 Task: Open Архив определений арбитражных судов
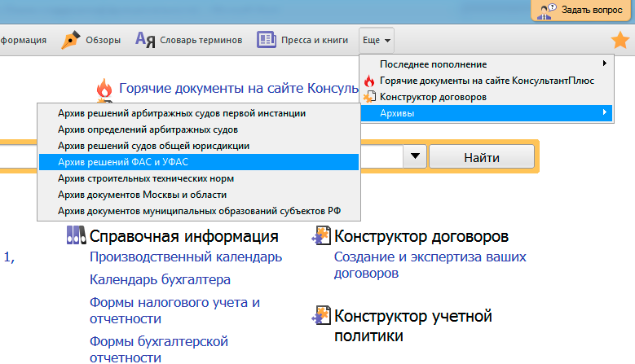pyautogui.click(x=199, y=129)
